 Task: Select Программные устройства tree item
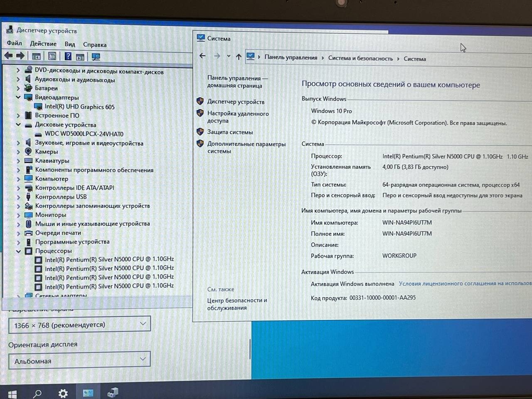(x=72, y=241)
